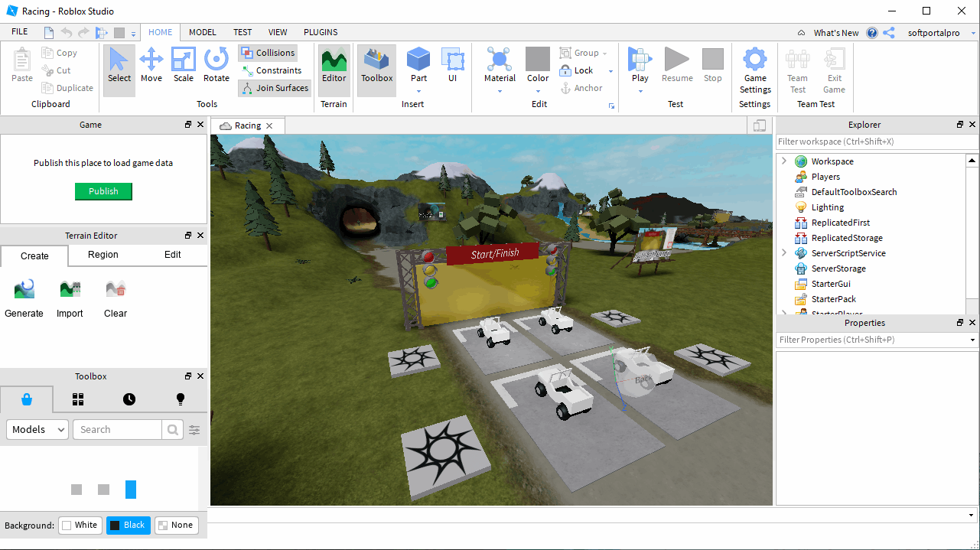The image size is (980, 550).
Task: Switch to TEST ribbon tab
Action: pyautogui.click(x=243, y=32)
